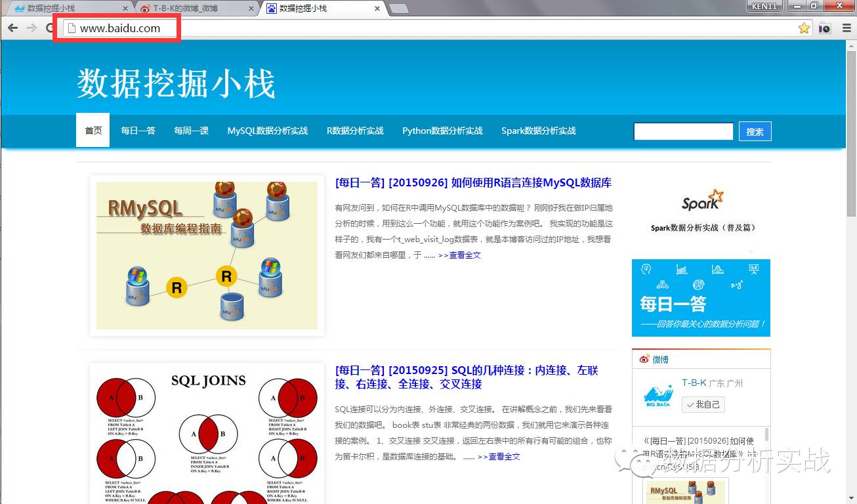Navigate to Spark数据分析实战 in the nav bar
This screenshot has height=504, width=857.
pyautogui.click(x=539, y=131)
